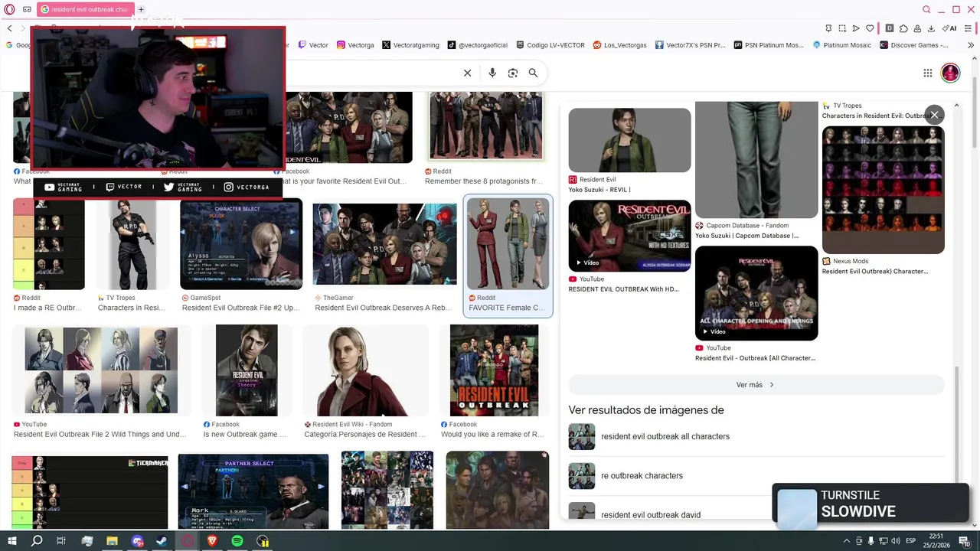Viewport: 980px width, 551px height.
Task: Click the Opera menu logo
Action: click(9, 9)
